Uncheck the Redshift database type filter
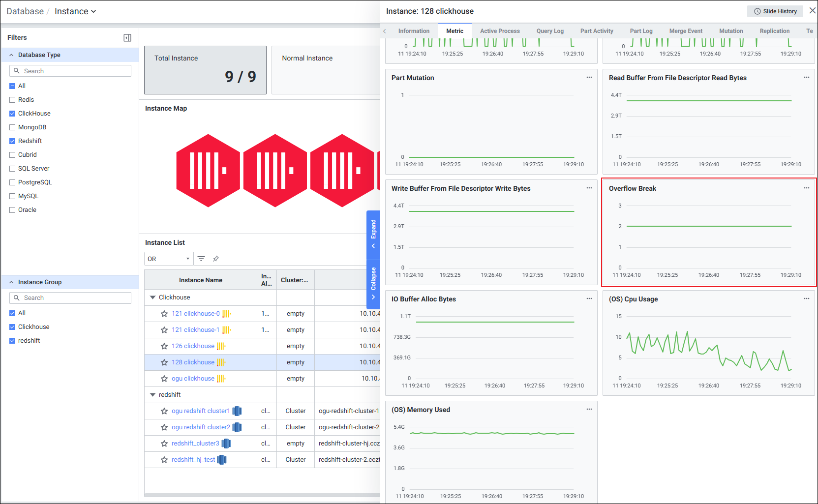Screen dimensions: 818x504 [13, 141]
